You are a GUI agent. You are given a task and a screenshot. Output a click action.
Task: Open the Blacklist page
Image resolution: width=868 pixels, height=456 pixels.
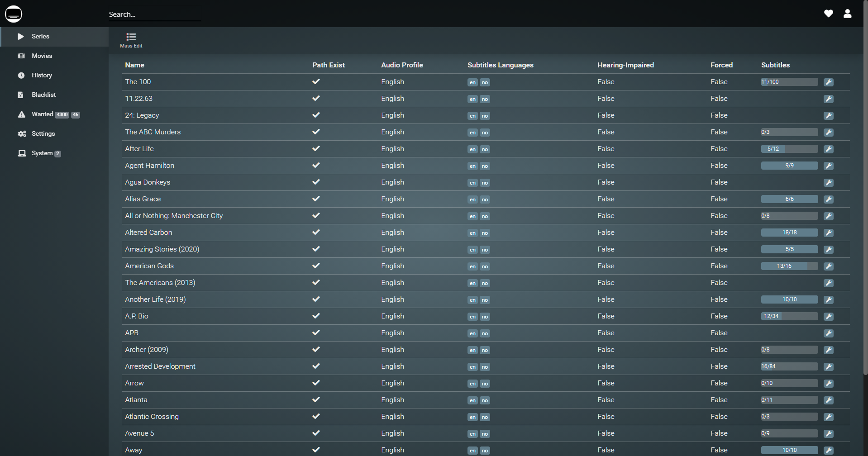43,95
